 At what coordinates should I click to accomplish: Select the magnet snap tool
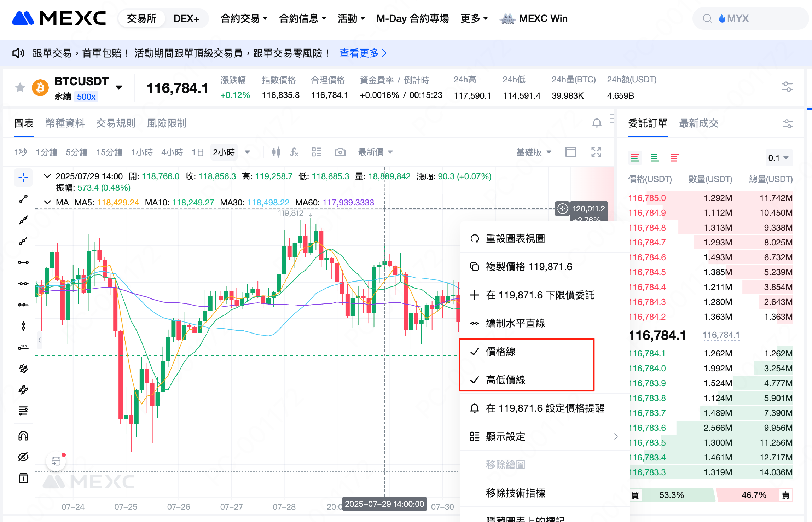[23, 436]
